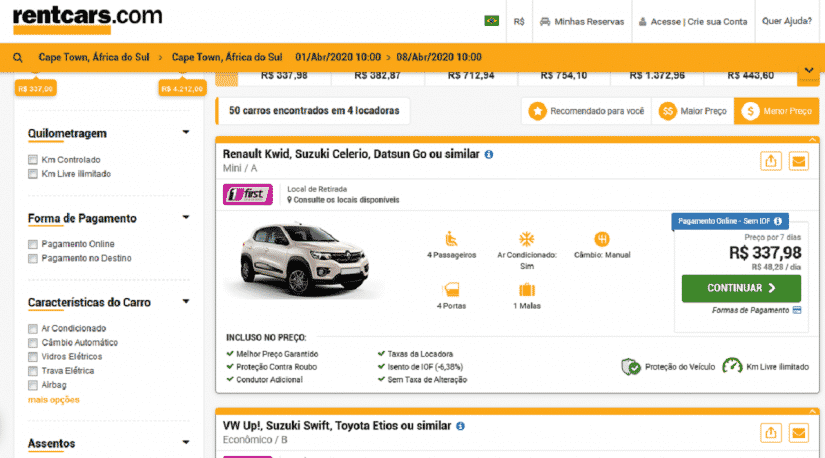Check the Km Livre Ilimitado filter
The height and width of the screenshot is (458, 825).
33,174
